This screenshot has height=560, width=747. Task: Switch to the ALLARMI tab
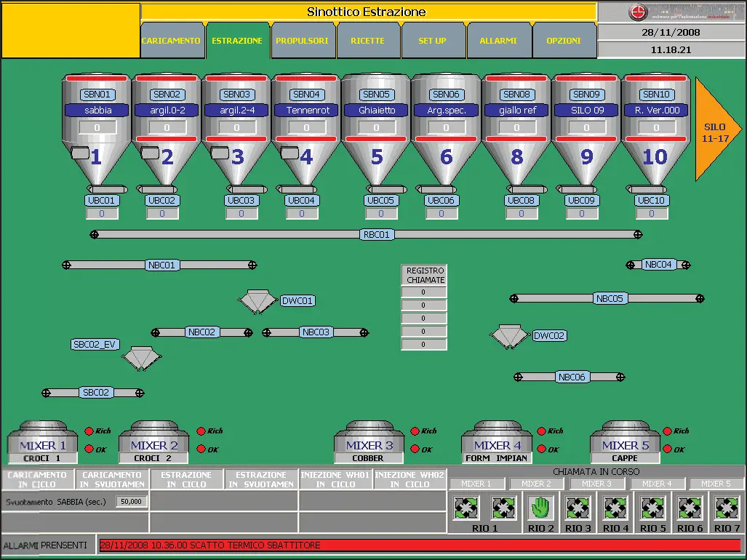pyautogui.click(x=499, y=41)
